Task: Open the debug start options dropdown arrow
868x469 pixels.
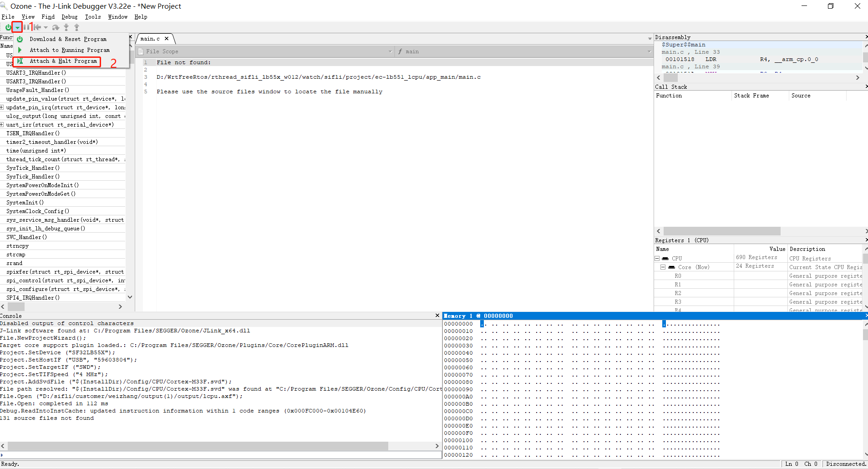Action: [17, 27]
